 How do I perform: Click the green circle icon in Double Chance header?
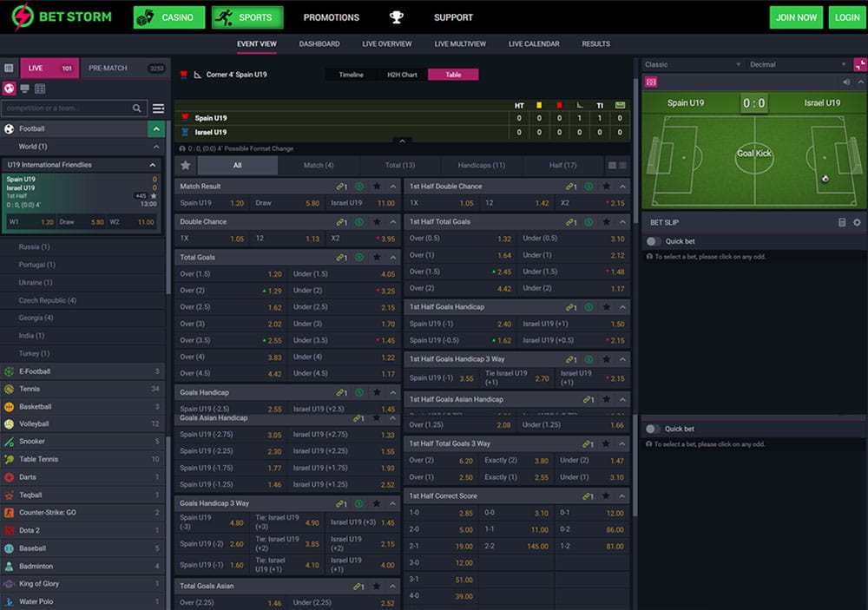(359, 222)
